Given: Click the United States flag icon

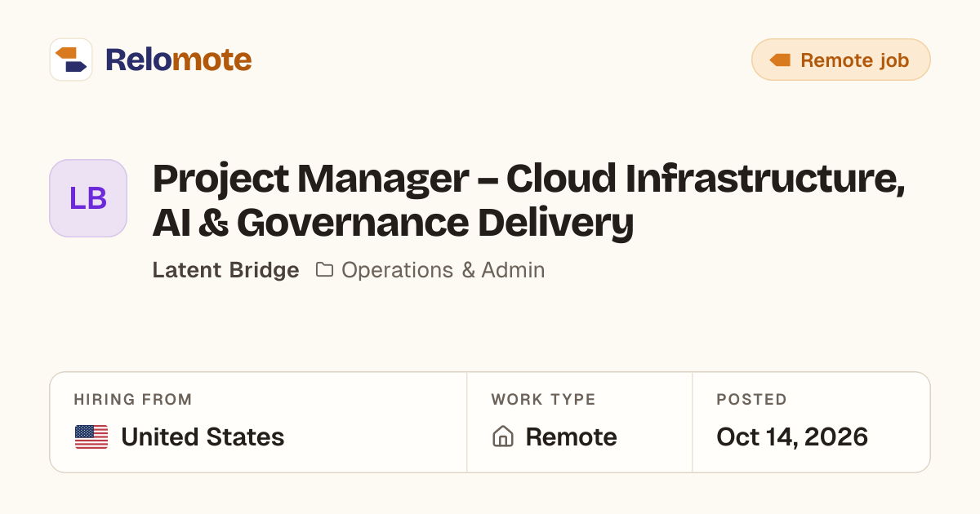Looking at the screenshot, I should point(91,437).
